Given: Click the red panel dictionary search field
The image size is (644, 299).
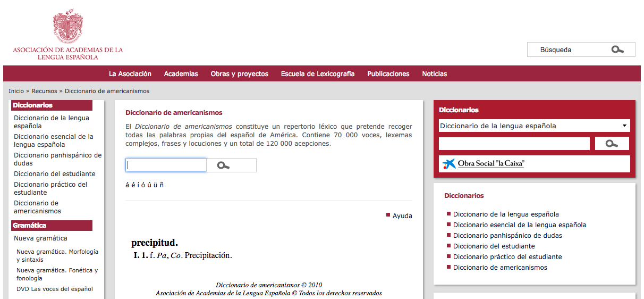Looking at the screenshot, I should (514, 144).
